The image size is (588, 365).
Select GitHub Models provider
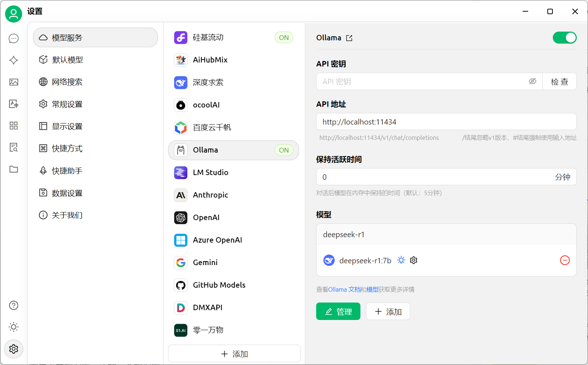[233, 285]
